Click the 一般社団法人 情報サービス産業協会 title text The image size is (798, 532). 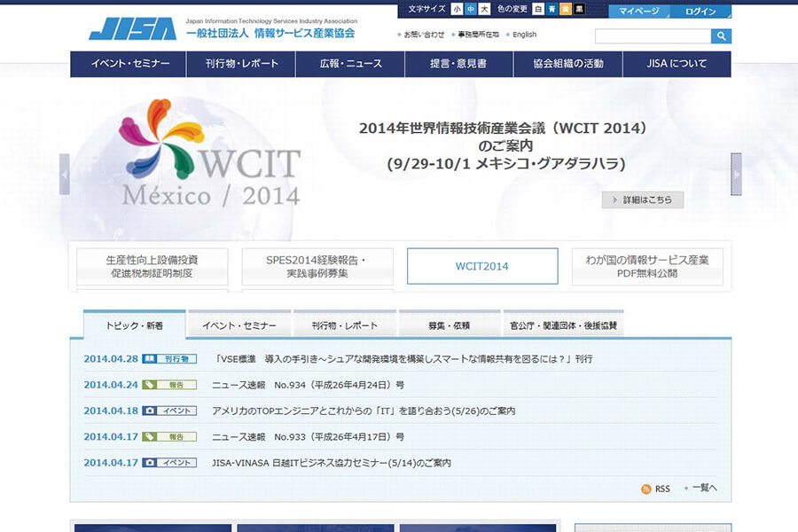[x=270, y=34]
